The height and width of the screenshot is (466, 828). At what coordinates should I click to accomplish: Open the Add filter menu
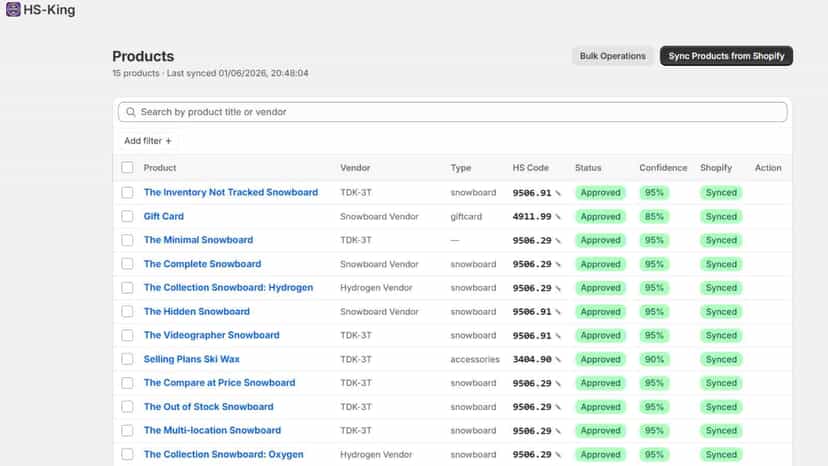(x=148, y=141)
